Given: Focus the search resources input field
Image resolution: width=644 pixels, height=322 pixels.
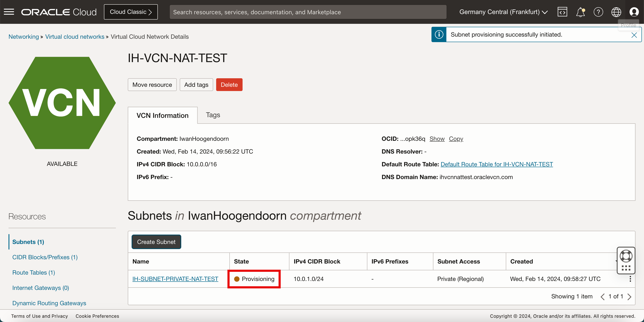Looking at the screenshot, I should click(308, 12).
